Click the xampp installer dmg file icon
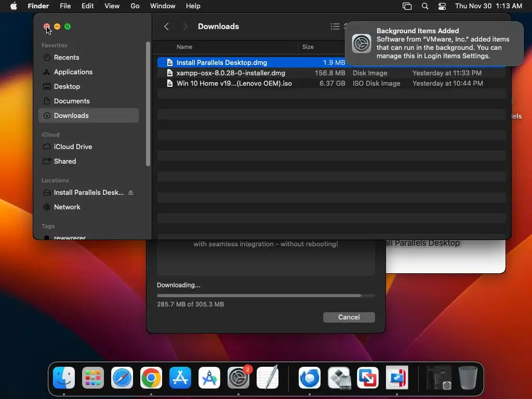The width and height of the screenshot is (532, 399). click(170, 73)
